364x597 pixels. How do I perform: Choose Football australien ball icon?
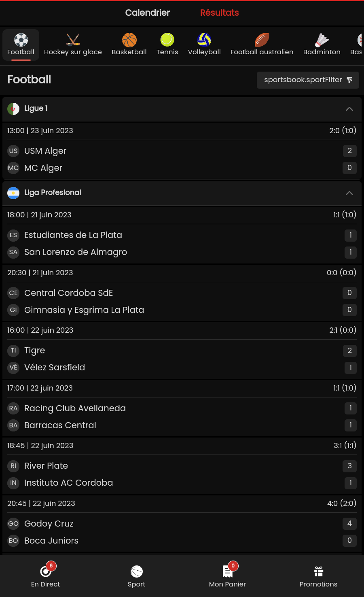coord(262,40)
